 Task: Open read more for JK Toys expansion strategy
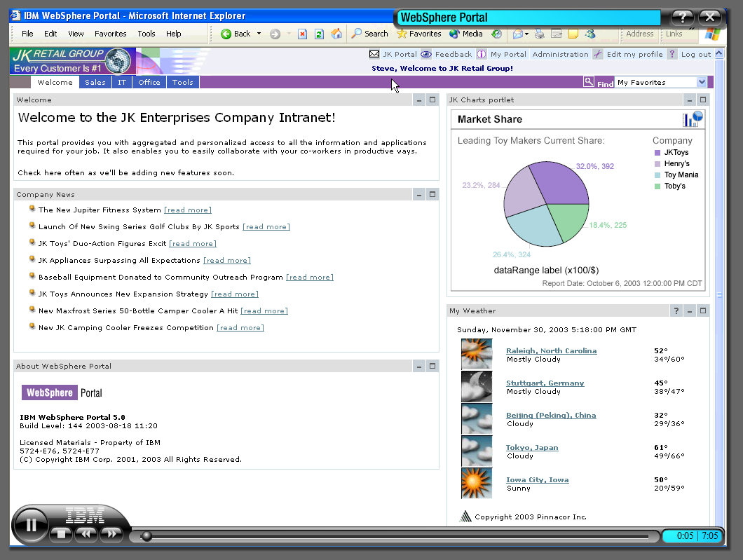234,294
